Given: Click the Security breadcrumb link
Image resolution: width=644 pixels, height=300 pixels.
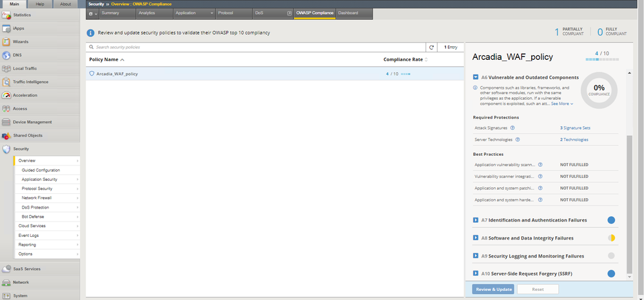Looking at the screenshot, I should click(x=96, y=4).
